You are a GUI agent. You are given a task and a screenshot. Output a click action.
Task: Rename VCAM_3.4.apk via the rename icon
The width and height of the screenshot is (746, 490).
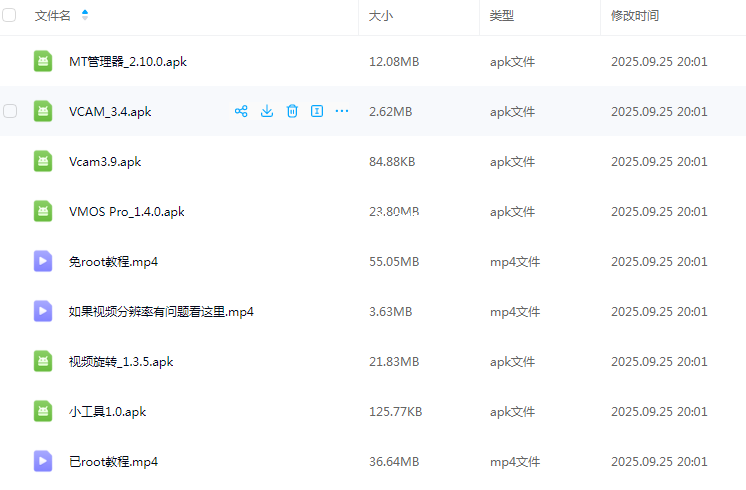coord(317,111)
